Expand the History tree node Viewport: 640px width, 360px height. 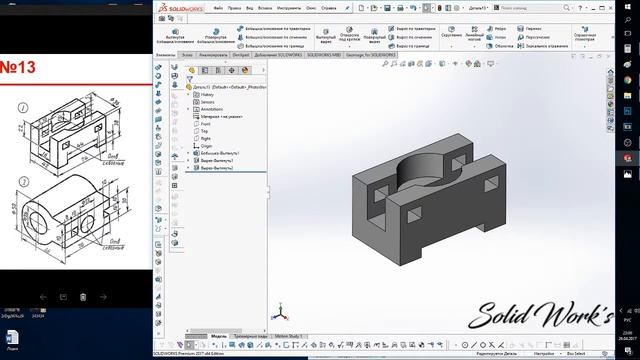[x=188, y=94]
